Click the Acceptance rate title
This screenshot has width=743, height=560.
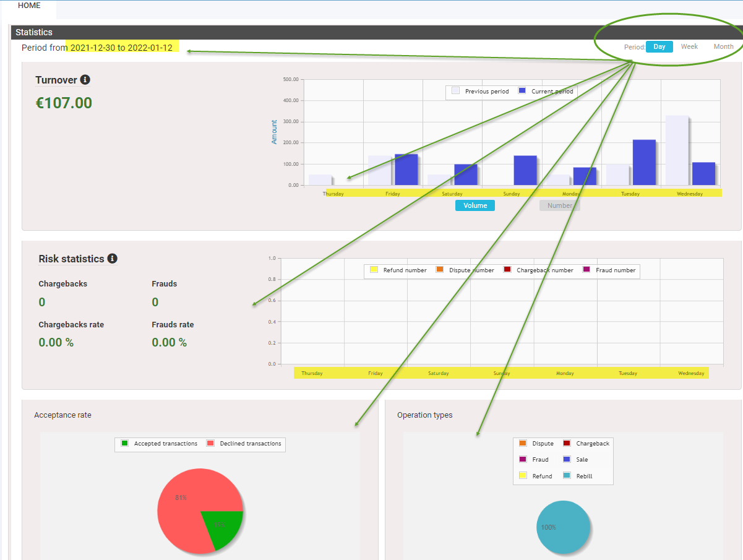click(x=62, y=415)
